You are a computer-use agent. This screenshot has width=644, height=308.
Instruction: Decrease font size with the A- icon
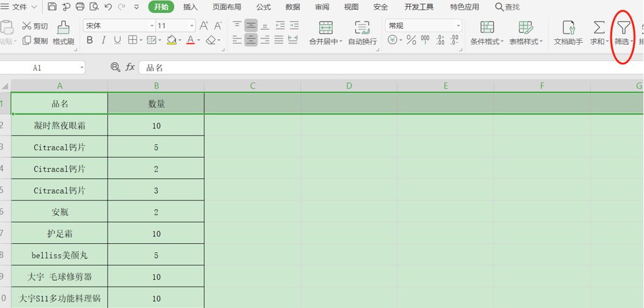tap(218, 26)
